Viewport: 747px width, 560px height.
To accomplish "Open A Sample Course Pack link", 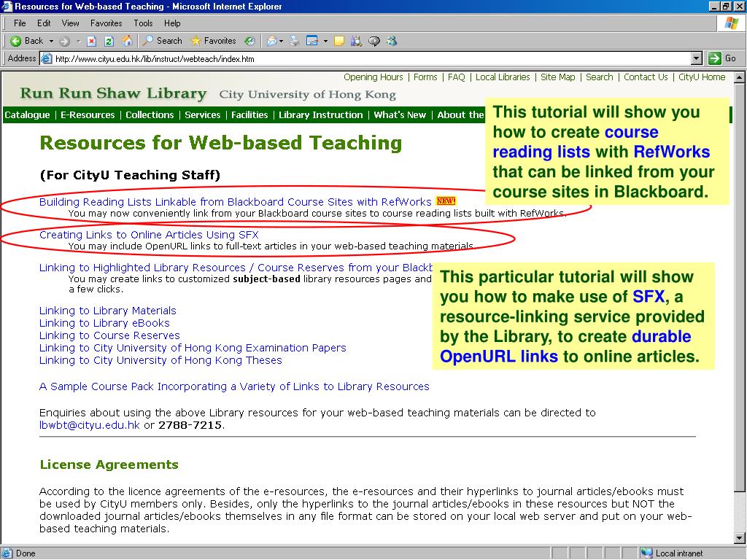I will tap(234, 386).
